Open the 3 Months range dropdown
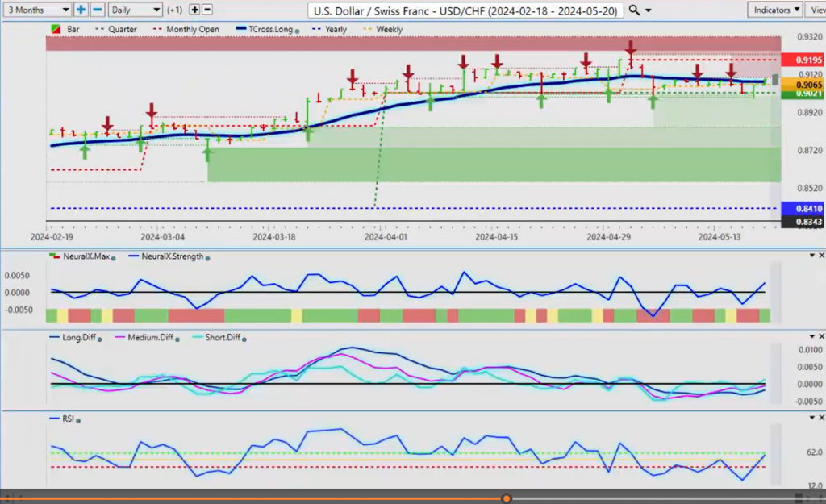 pos(36,10)
